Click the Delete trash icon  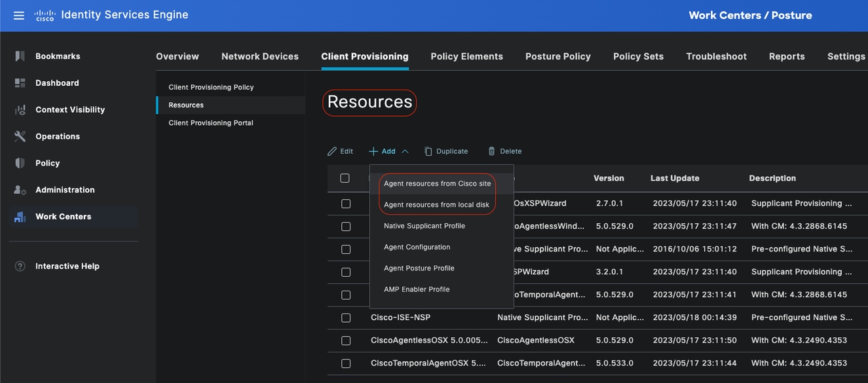pos(492,151)
